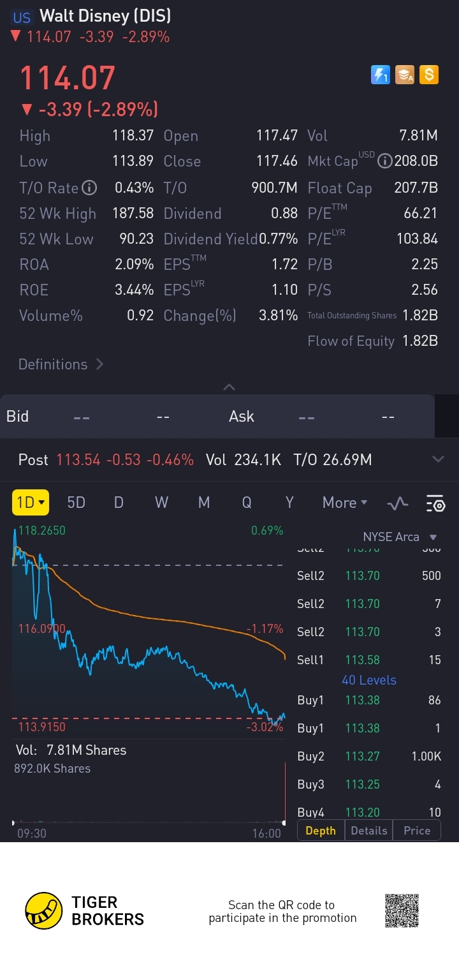This screenshot has height=980, width=459.
Task: Tap the blue lightning bolt badge icon
Action: (380, 75)
